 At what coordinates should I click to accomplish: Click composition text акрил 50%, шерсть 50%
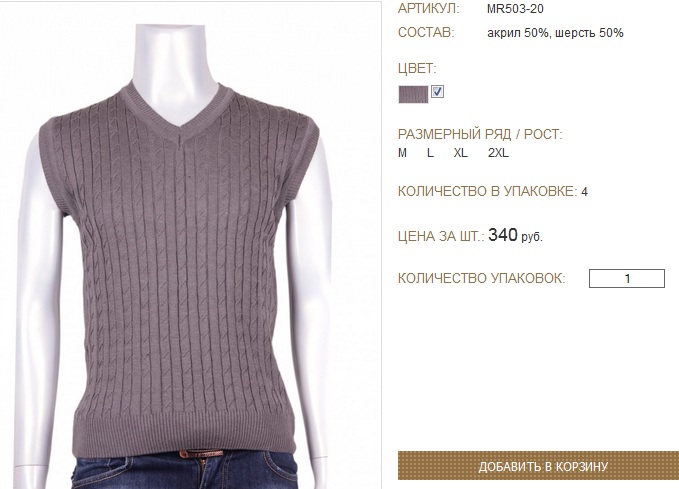555,33
